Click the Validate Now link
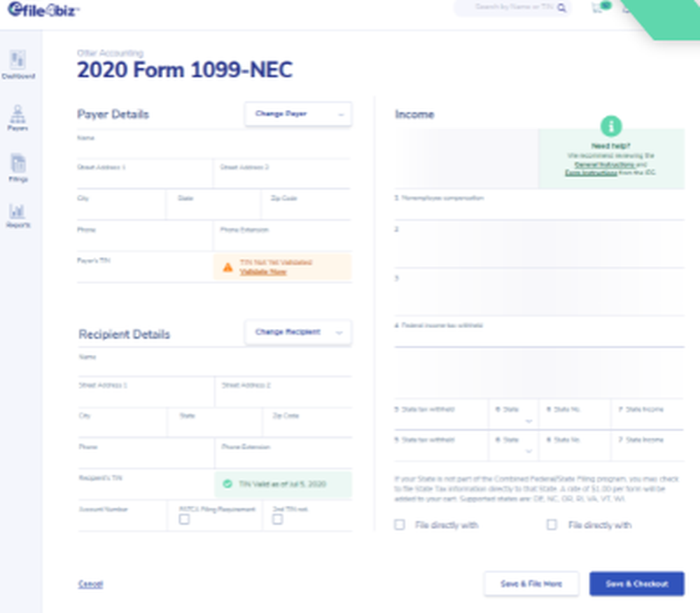The image size is (700, 613). click(263, 272)
